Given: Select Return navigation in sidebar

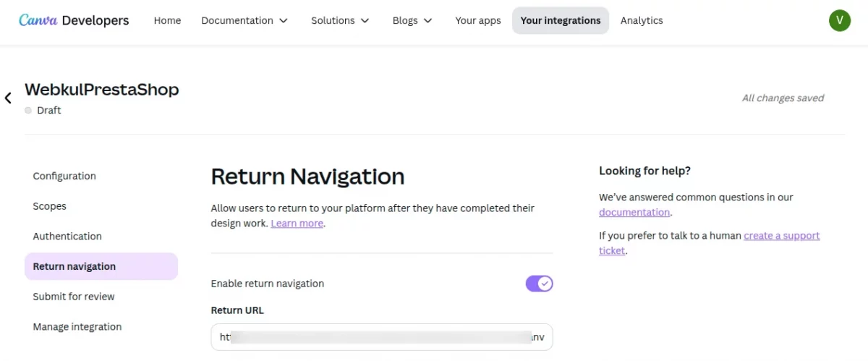Looking at the screenshot, I should tap(101, 266).
